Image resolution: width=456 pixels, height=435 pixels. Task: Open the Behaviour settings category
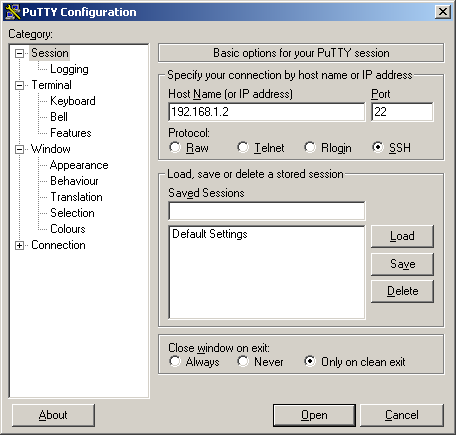(x=74, y=181)
